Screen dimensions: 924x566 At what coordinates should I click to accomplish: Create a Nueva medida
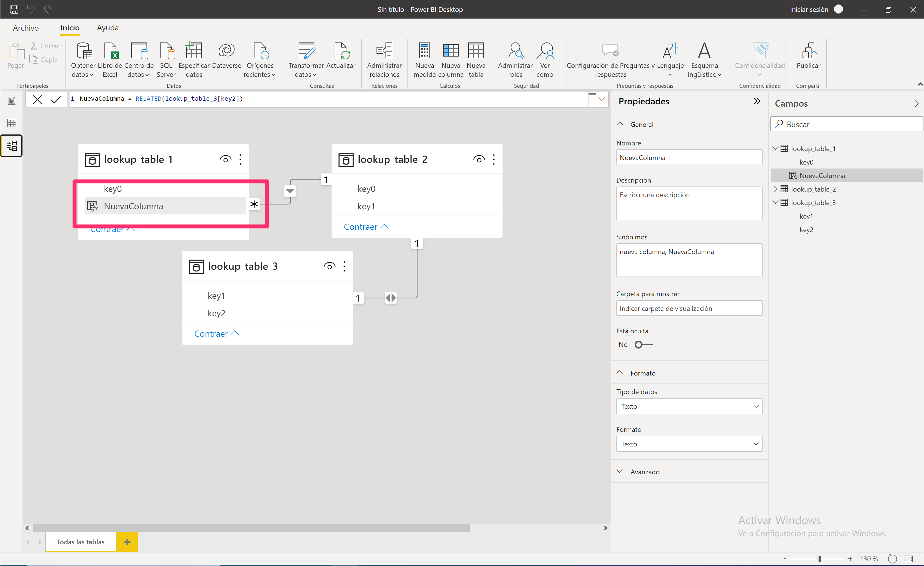pos(425,60)
